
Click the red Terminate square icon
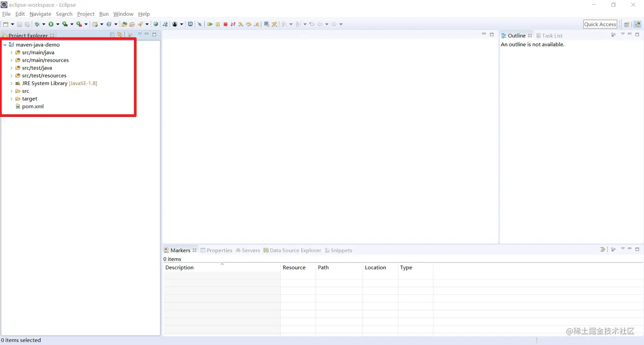pos(225,24)
